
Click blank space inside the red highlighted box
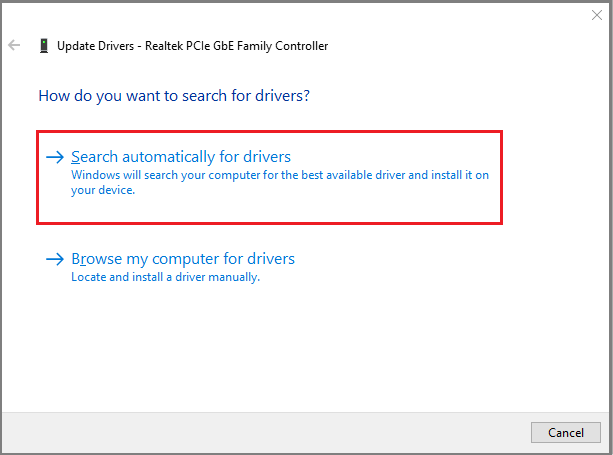coord(400,205)
